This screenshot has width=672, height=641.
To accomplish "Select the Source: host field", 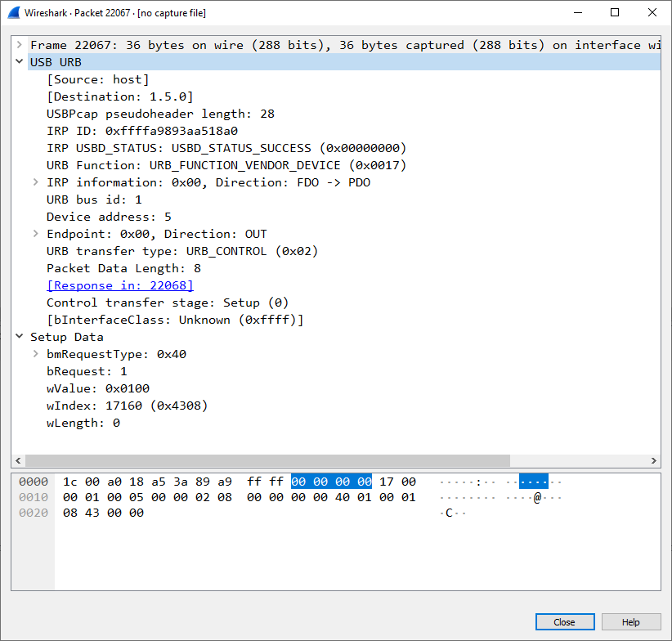I will (x=90, y=78).
